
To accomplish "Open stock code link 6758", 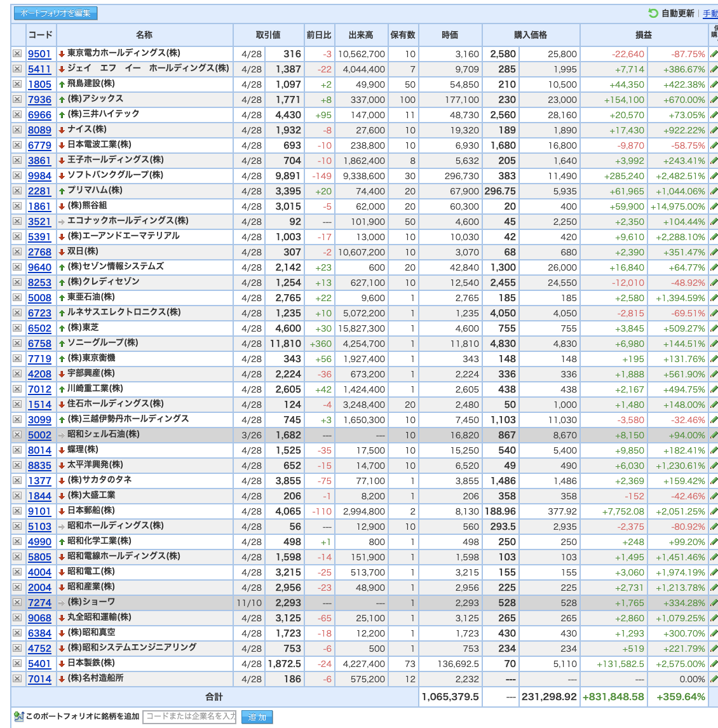I will 39,344.
